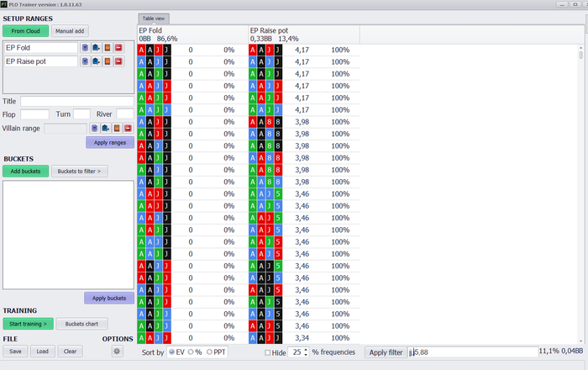
Task: Click the orange book icon beside EP Fold
Action: (x=108, y=48)
